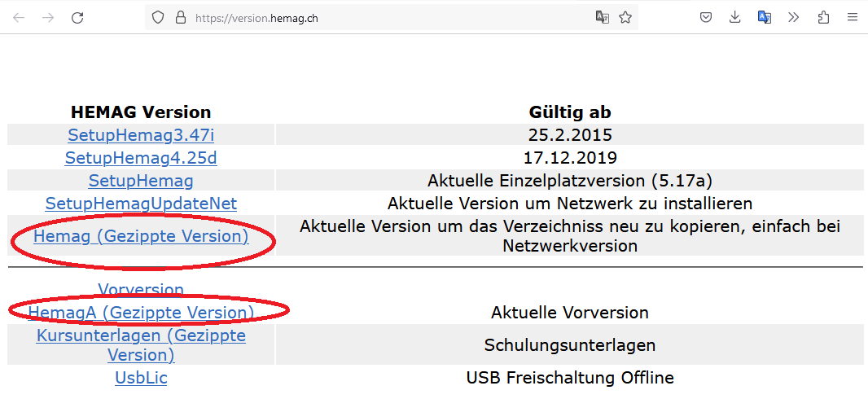This screenshot has height=412, width=868.
Task: Click the site padlock icon
Action: (180, 17)
